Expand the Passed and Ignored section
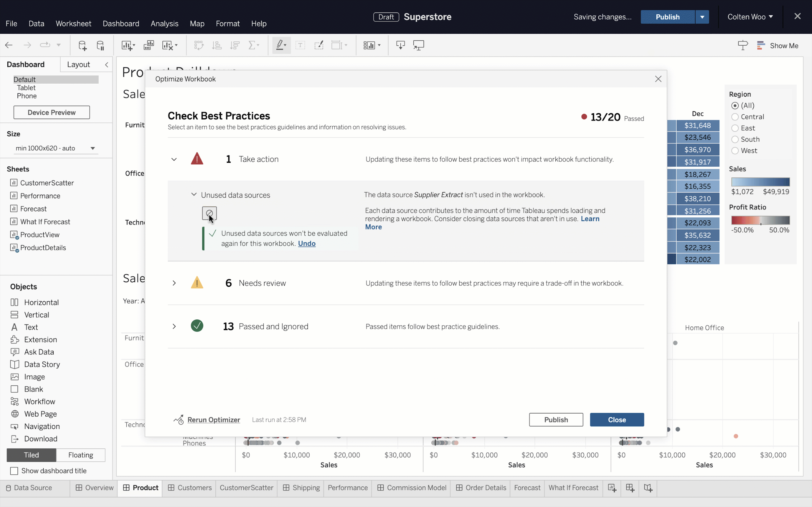Screen dimensions: 812x507 pyautogui.click(x=174, y=326)
